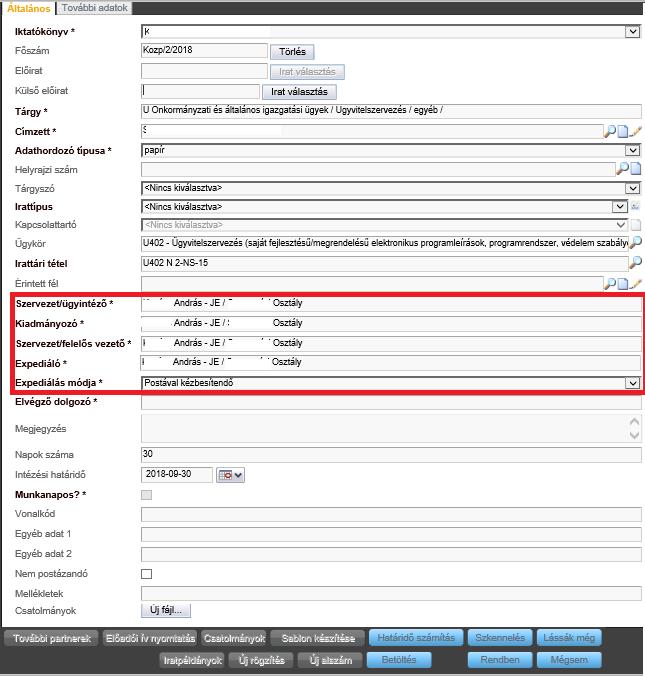Viewport: 645px width, 676px height.
Task: Expand the Adathordozó típusa dropdown
Action: pos(632,150)
